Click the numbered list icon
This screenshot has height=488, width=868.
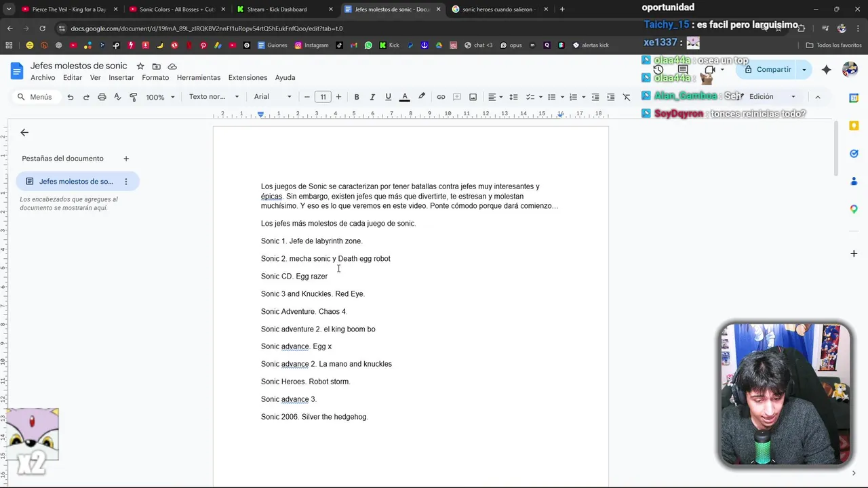[x=573, y=97]
